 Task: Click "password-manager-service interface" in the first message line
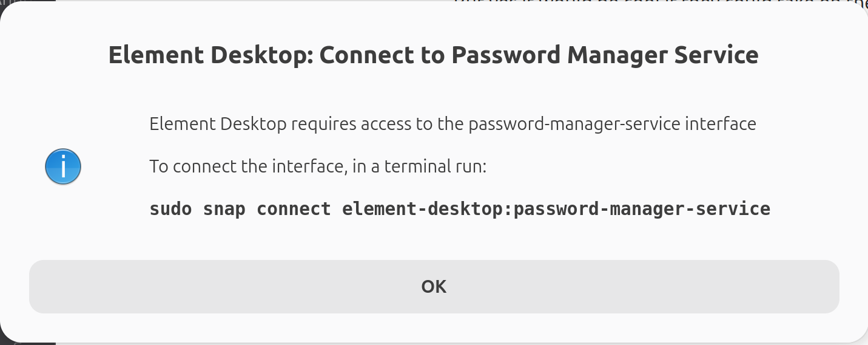point(613,124)
